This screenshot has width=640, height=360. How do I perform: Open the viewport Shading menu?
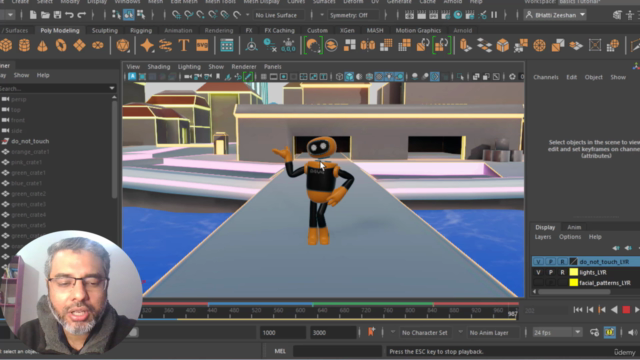(x=158, y=67)
